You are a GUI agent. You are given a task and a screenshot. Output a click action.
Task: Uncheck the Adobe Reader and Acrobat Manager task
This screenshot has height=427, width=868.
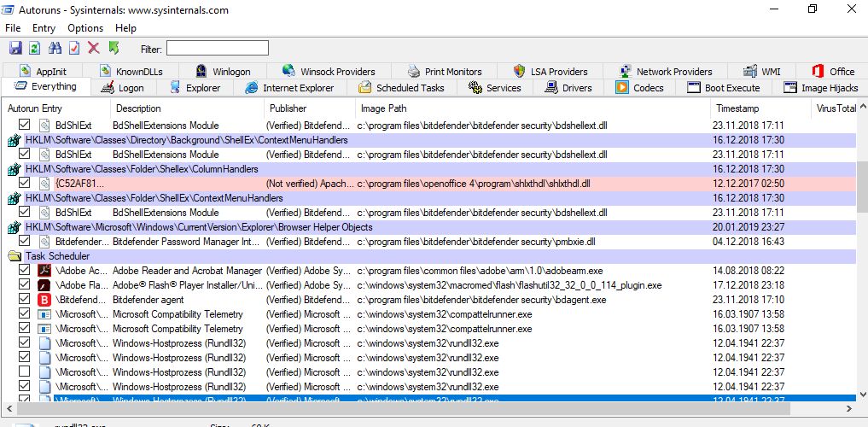point(24,270)
